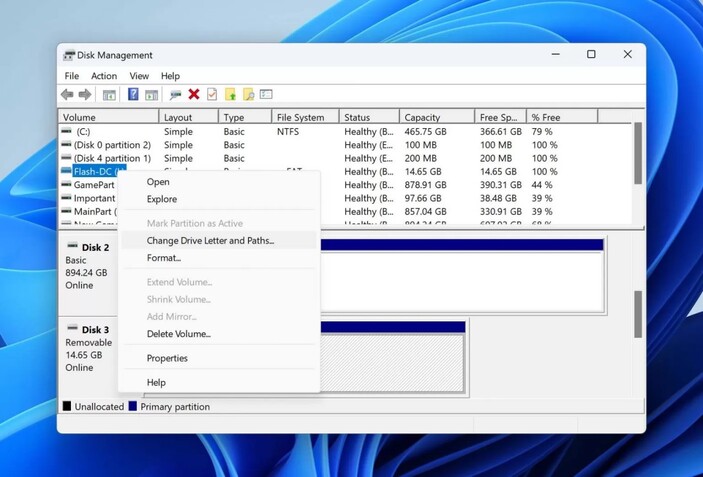Screen dimensions: 703x477
Task: Click the Back arrow toolbar icon
Action: click(x=67, y=95)
